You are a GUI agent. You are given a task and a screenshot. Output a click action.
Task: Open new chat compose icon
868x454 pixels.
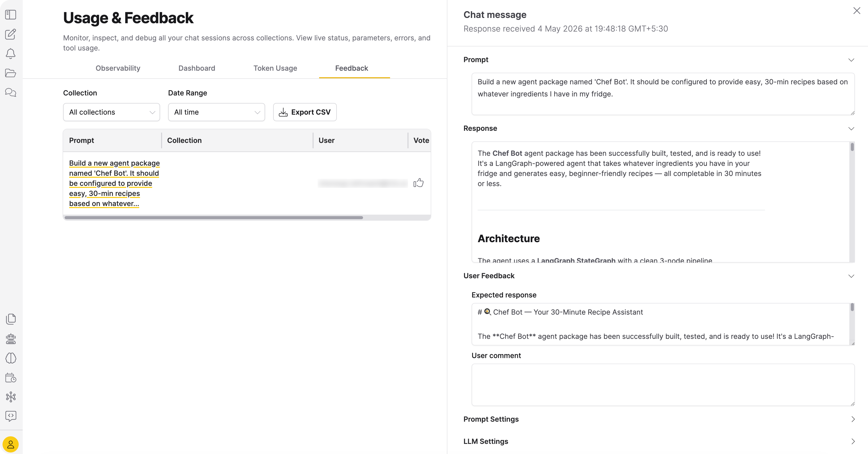11,34
